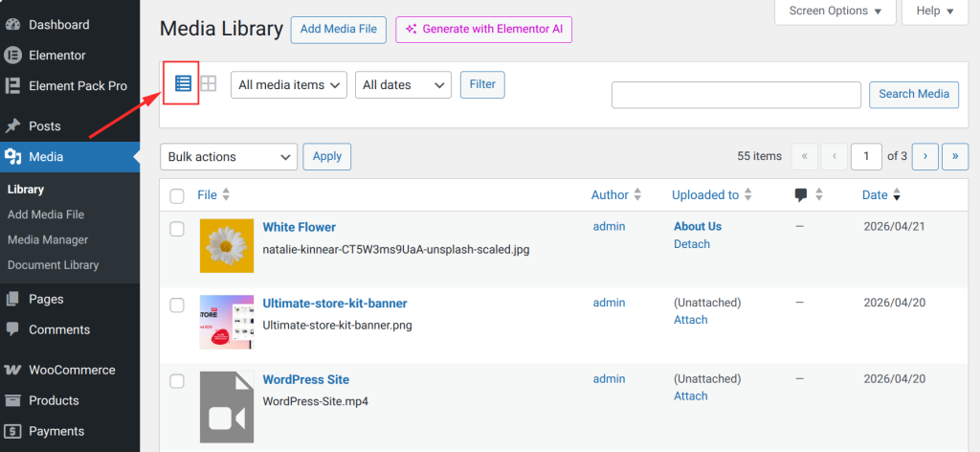Open the daisy White Flower thumbnail

click(227, 246)
